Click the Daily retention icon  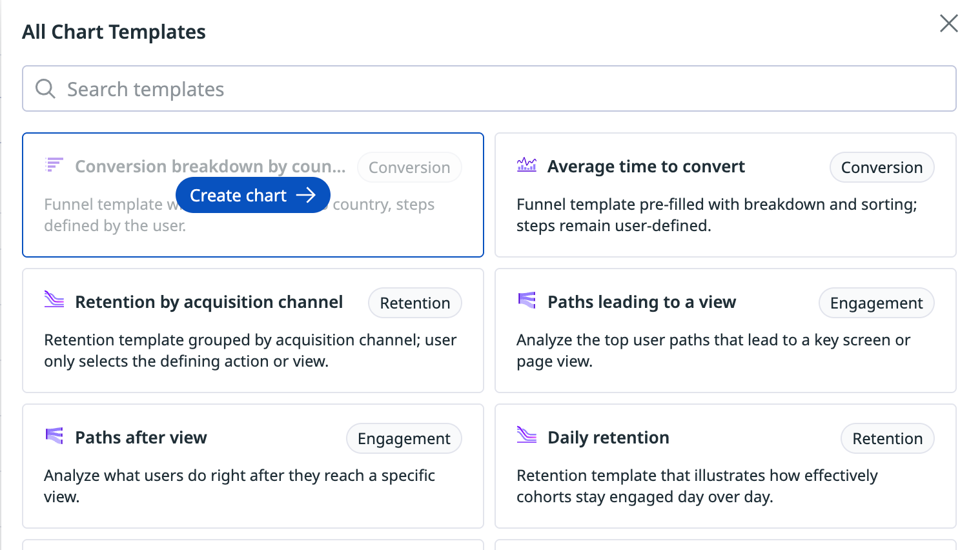point(527,435)
